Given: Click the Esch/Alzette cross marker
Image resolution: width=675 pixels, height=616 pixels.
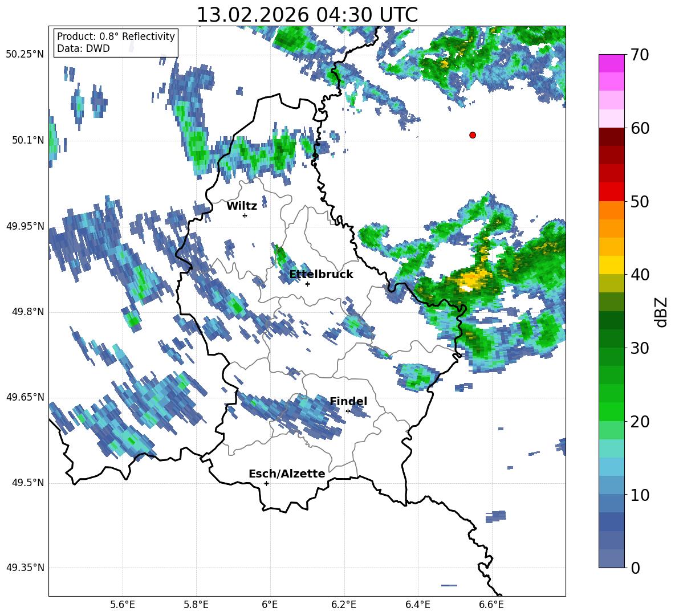Looking at the screenshot, I should 266,483.
